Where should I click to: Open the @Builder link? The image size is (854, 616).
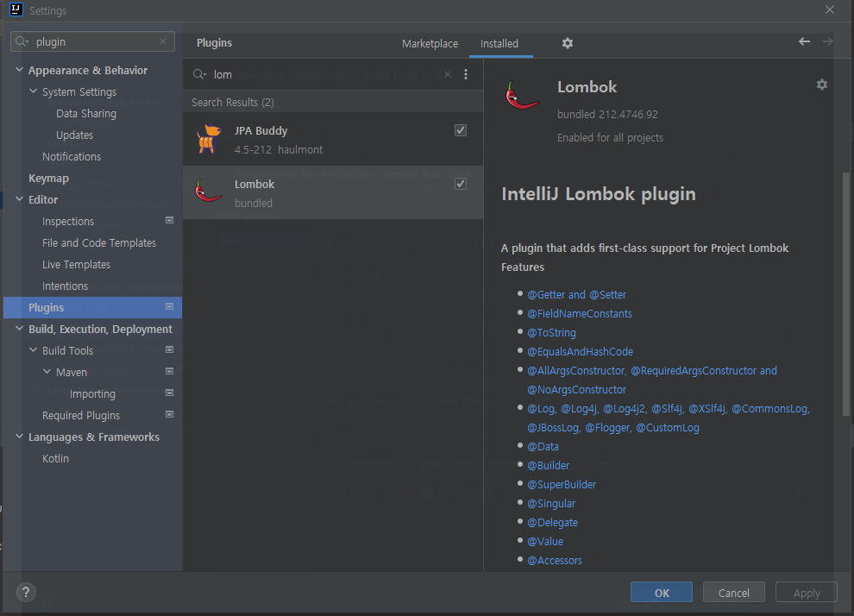pos(548,466)
